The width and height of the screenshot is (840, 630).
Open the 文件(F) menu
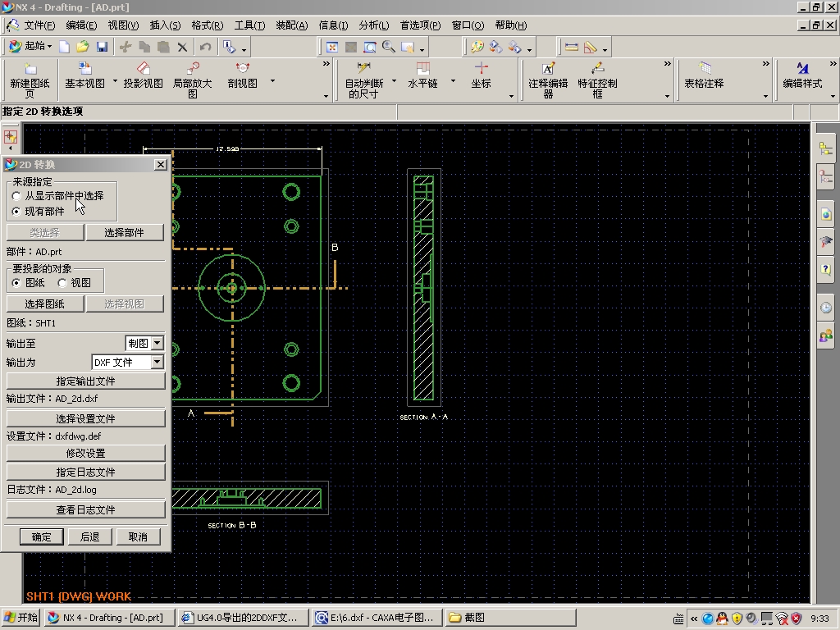pos(39,25)
